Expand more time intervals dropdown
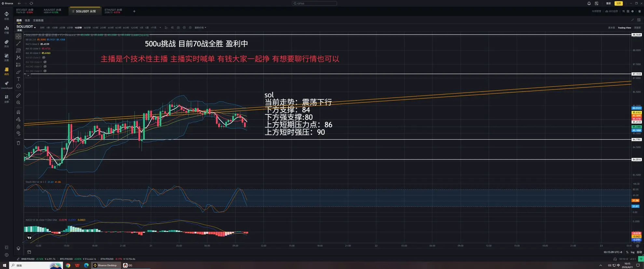Screen dimensions: 644x269 (160, 28)
